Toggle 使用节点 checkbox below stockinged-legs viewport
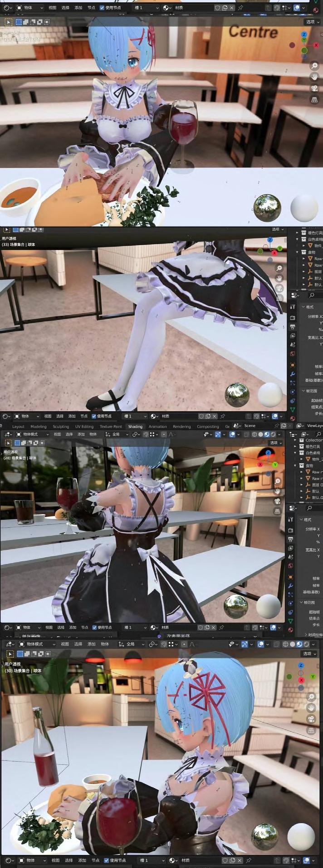Image resolution: width=323 pixels, height=868 pixels. (x=94, y=416)
